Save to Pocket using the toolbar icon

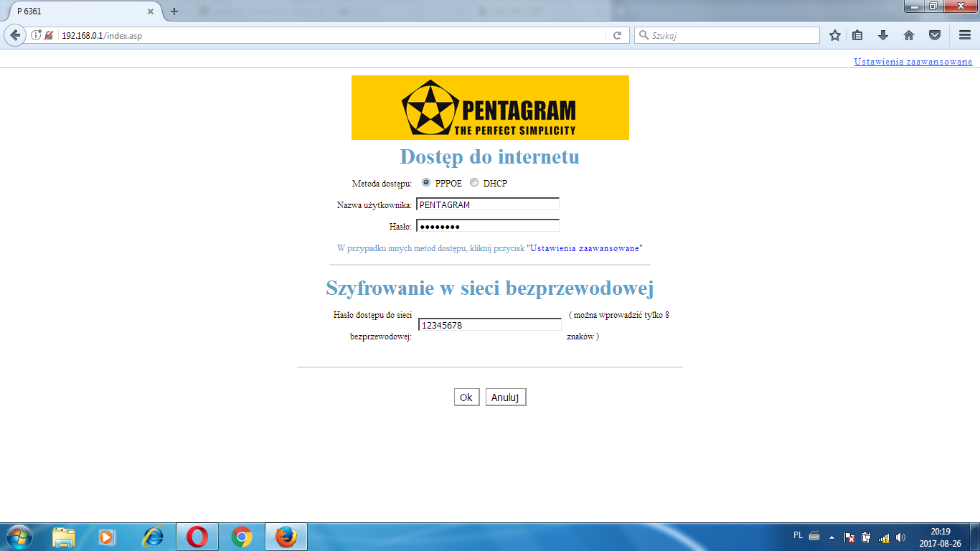[935, 35]
